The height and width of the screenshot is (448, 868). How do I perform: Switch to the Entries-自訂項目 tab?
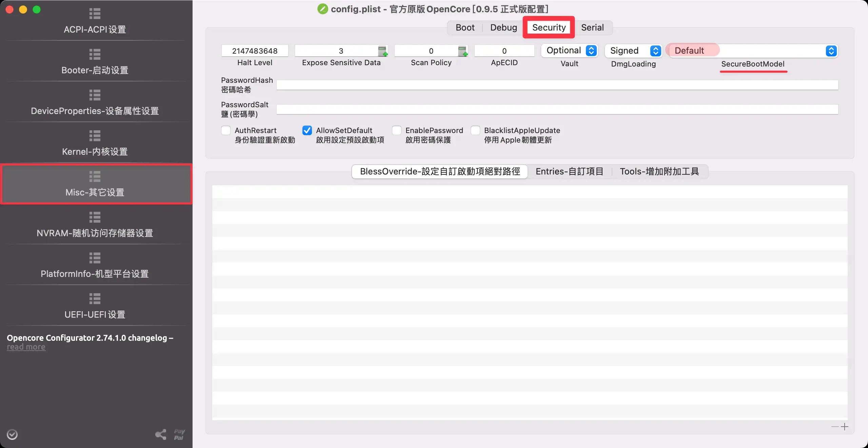click(570, 171)
